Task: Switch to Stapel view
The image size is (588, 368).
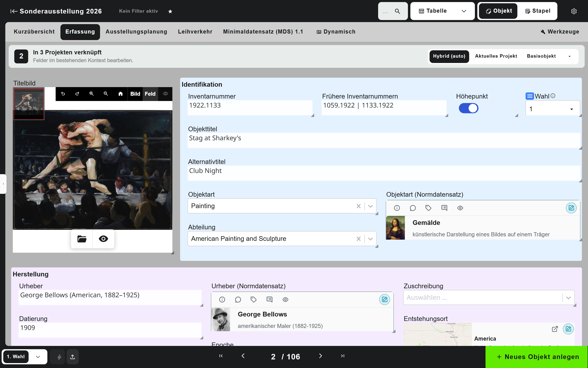Action: 537,11
